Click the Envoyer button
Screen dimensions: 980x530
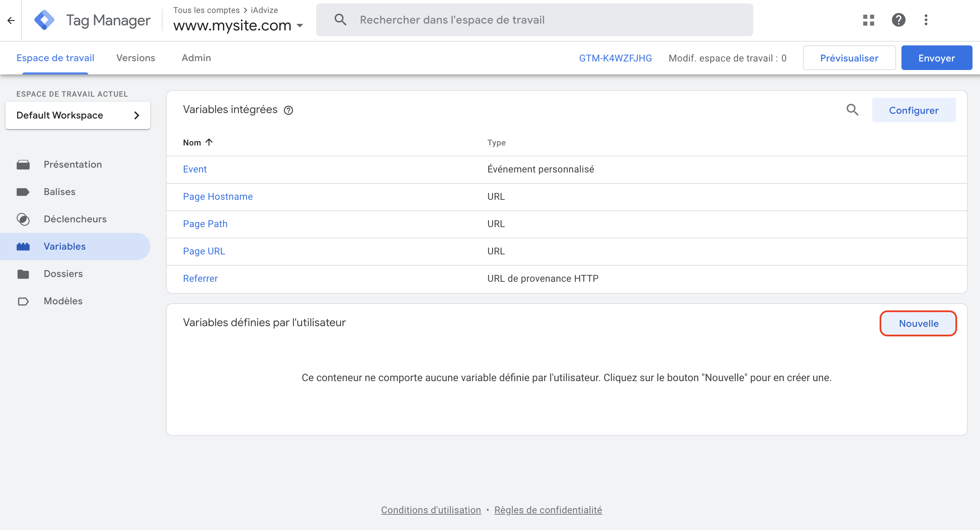(x=936, y=58)
